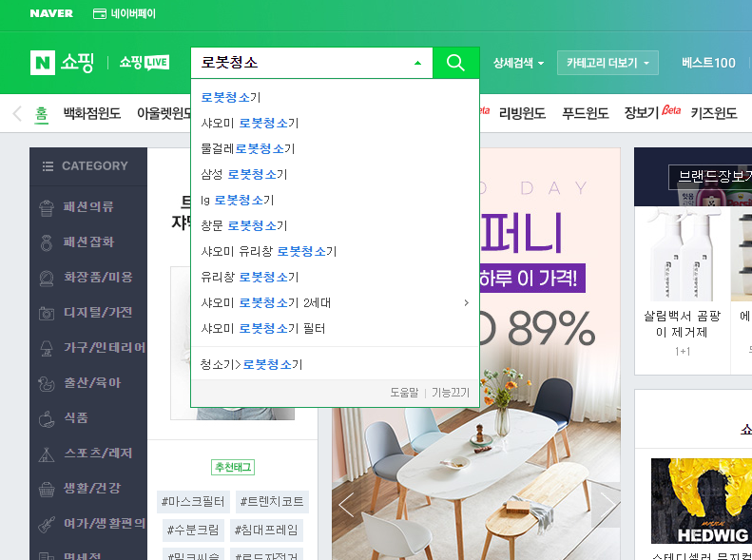Expand arrow beside 샤오미 로봇청소기 2세대

tap(466, 303)
